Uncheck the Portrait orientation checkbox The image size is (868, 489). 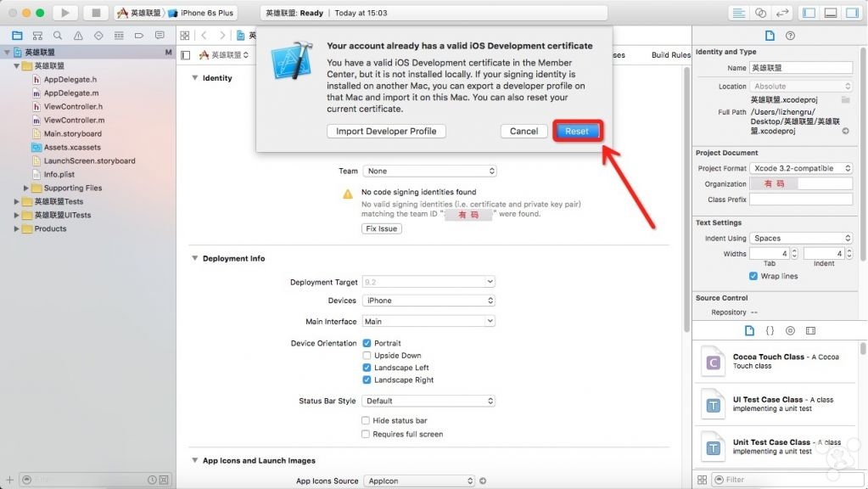(x=367, y=344)
